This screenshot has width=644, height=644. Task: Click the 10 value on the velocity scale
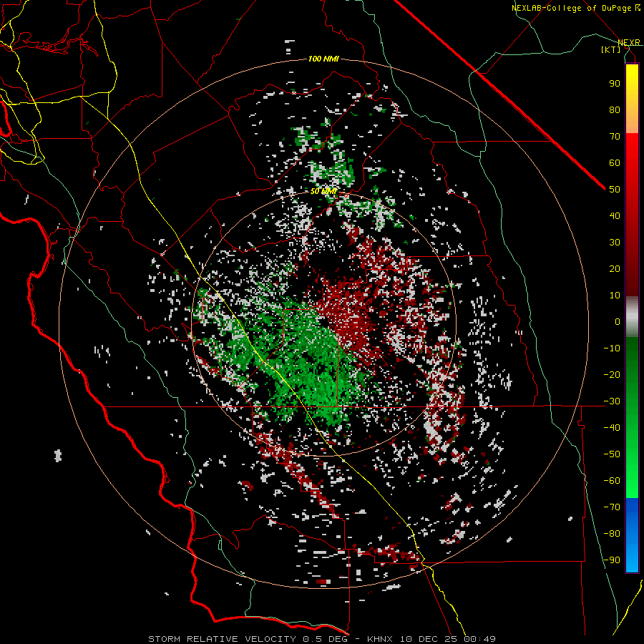coord(615,296)
